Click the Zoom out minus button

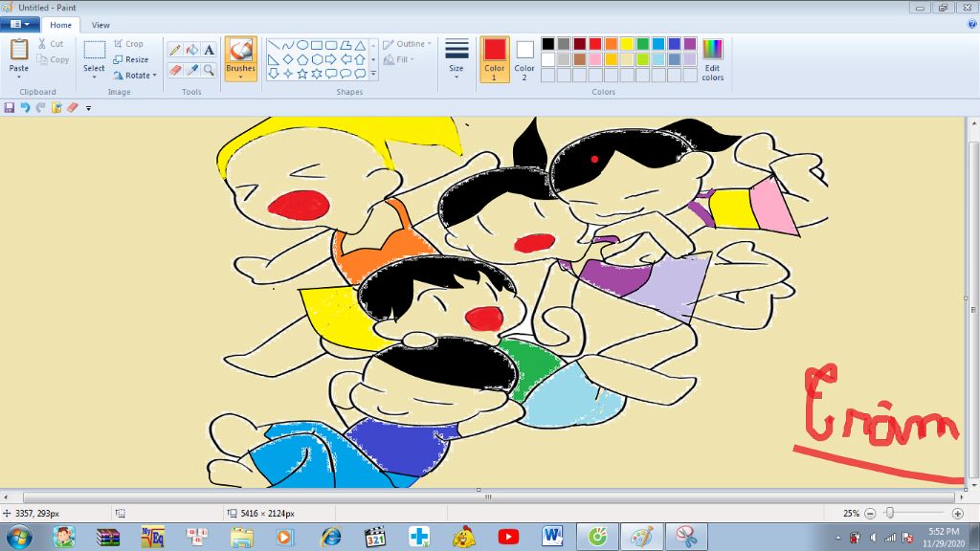click(x=870, y=514)
